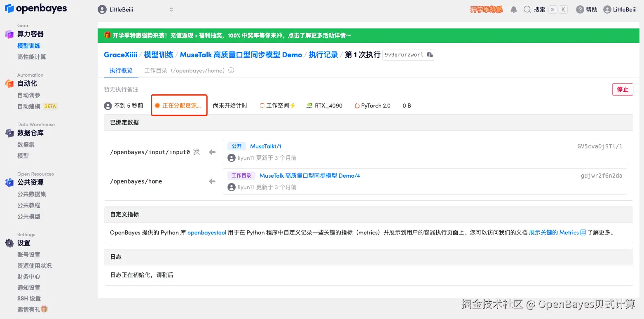Open the openbayestool library link
Image resolution: width=644 pixels, height=319 pixels.
tap(207, 232)
